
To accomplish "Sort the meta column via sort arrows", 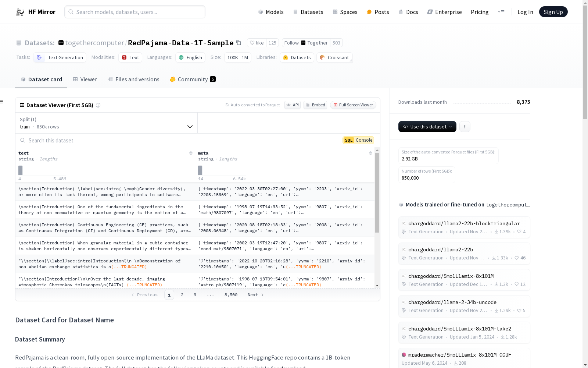I will pos(370,153).
